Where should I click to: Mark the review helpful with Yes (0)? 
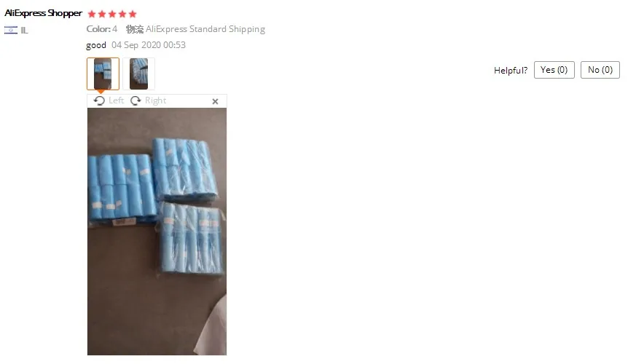point(554,70)
